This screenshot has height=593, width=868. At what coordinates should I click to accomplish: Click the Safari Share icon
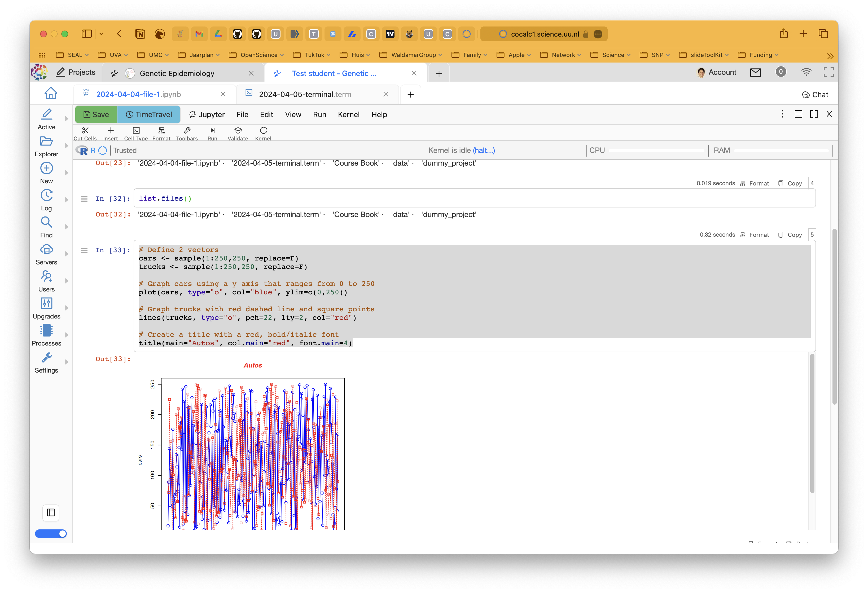click(784, 34)
